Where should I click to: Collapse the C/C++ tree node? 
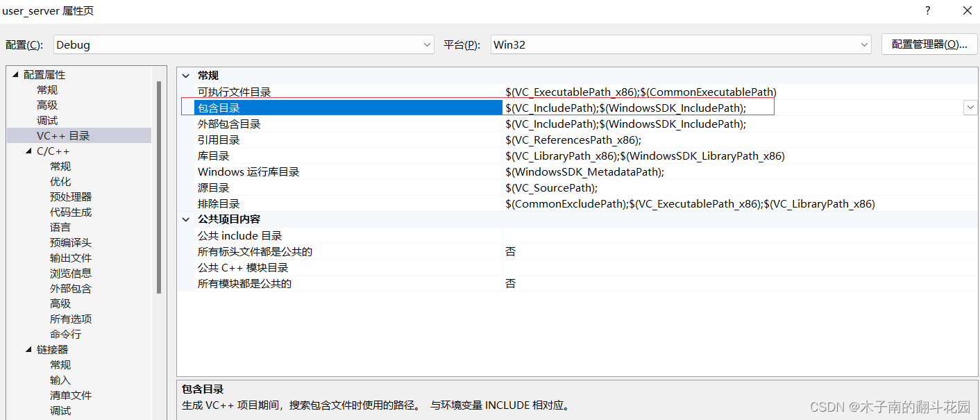click(x=28, y=151)
